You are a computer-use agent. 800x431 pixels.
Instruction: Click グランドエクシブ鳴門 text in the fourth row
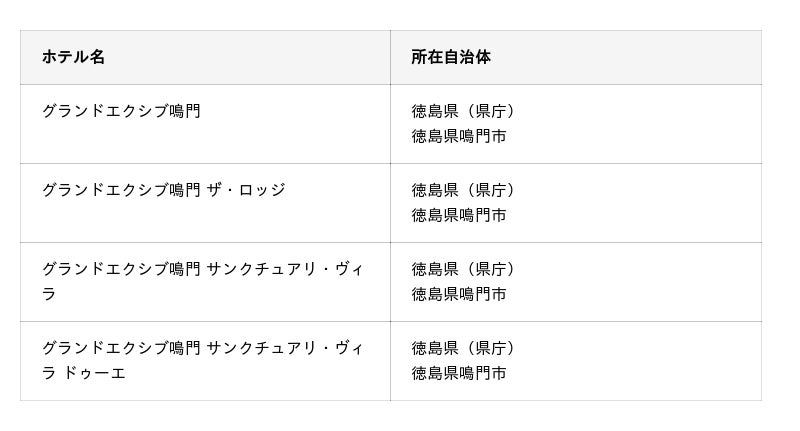[121, 348]
